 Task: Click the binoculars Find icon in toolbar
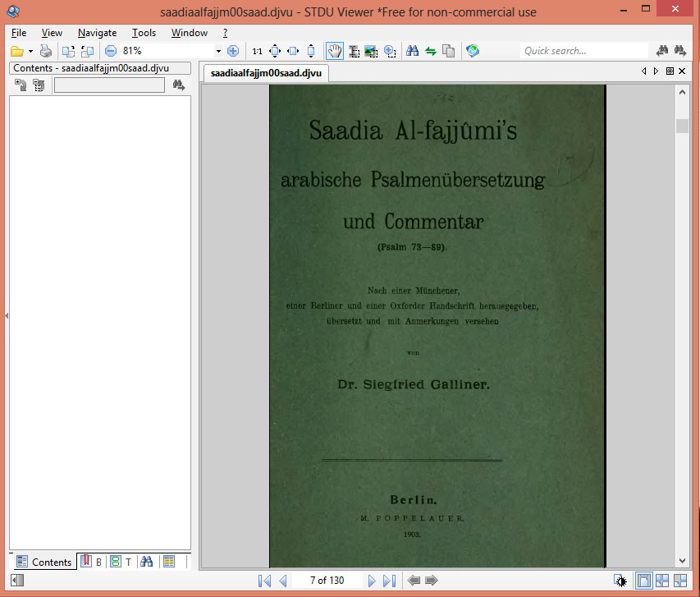[413, 51]
